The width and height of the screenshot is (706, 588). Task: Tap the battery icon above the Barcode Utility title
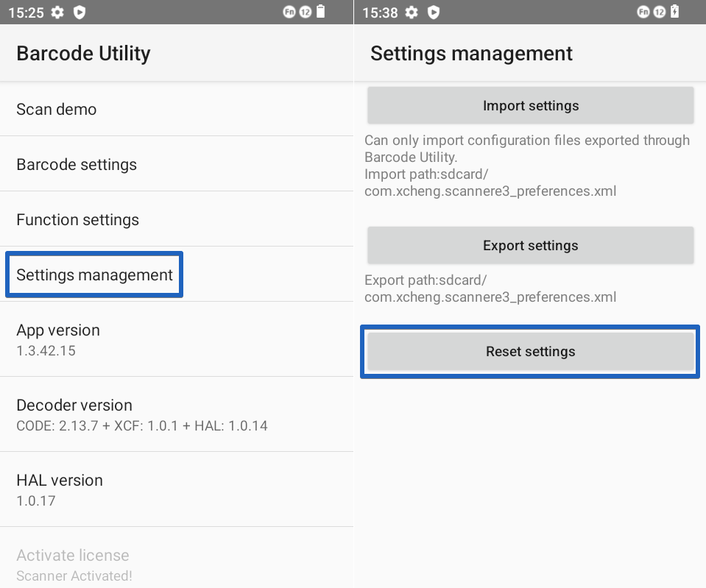point(320,13)
